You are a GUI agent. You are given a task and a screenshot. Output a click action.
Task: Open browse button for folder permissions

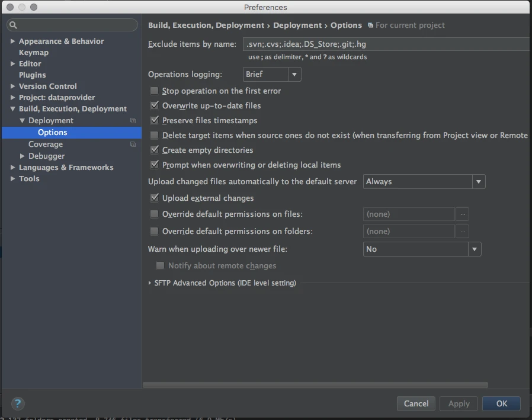[463, 232]
